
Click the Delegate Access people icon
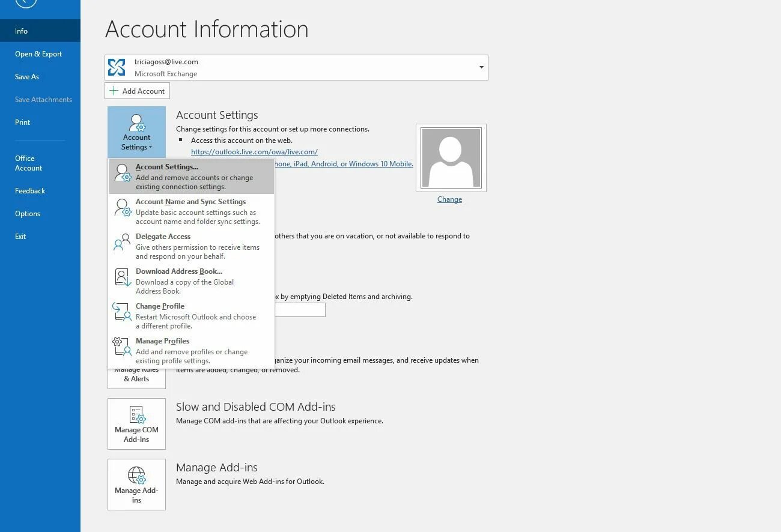coord(123,243)
